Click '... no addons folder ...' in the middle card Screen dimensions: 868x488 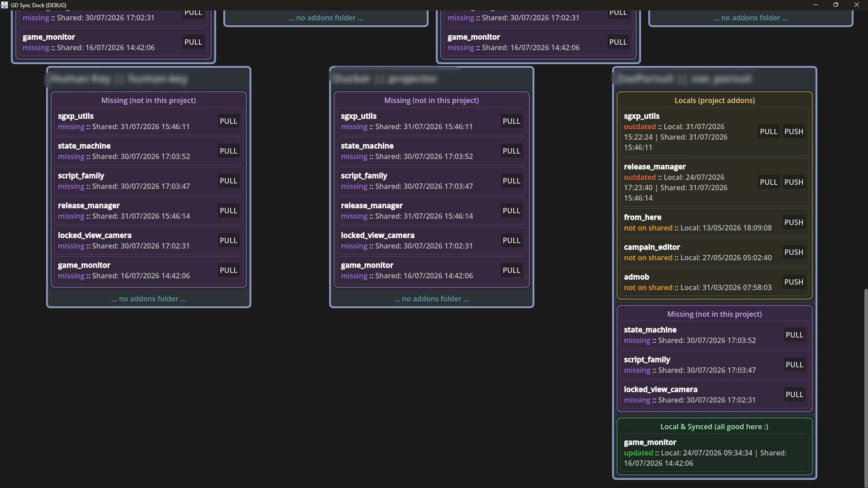[x=432, y=299]
